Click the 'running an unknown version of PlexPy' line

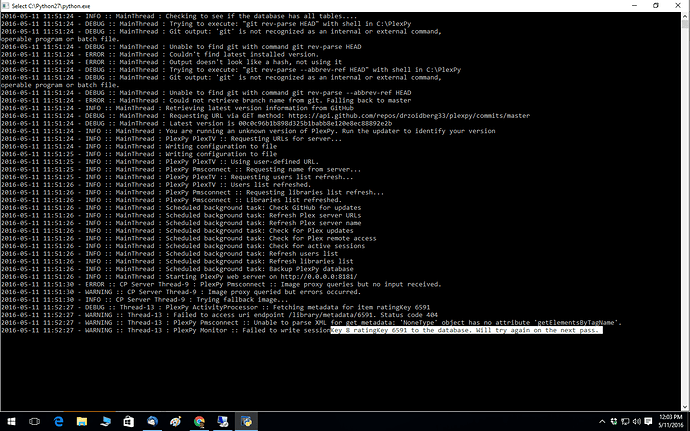pos(248,131)
